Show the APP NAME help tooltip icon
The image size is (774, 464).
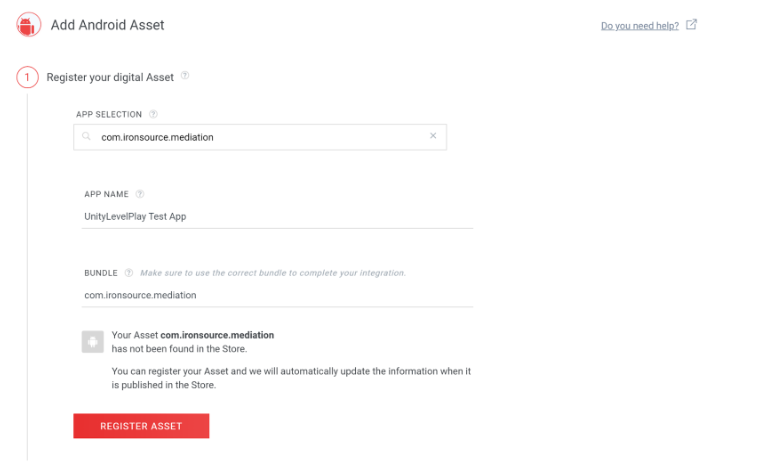click(x=140, y=194)
